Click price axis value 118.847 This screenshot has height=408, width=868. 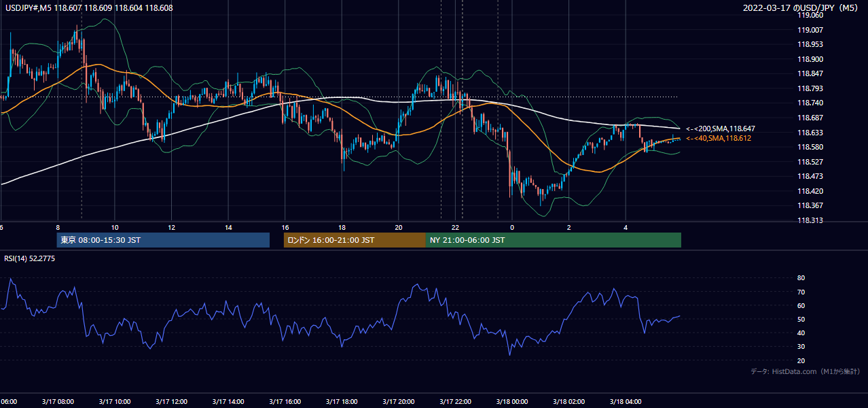[811, 73]
